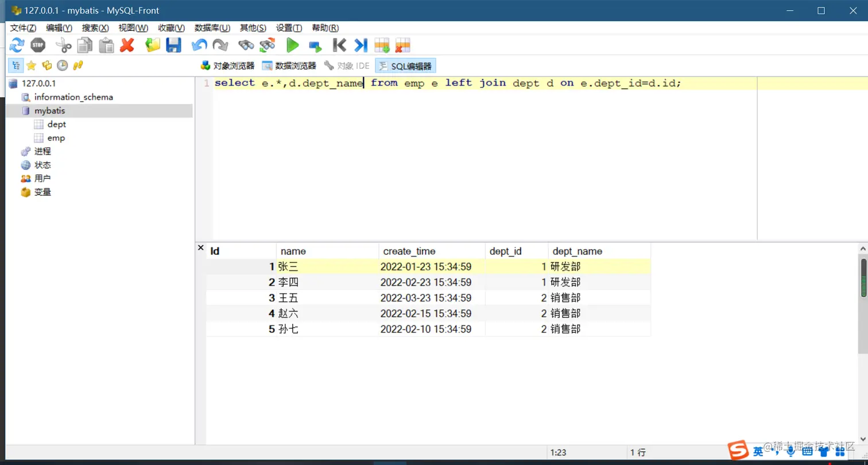
Task: Click the clock history icon
Action: [62, 65]
